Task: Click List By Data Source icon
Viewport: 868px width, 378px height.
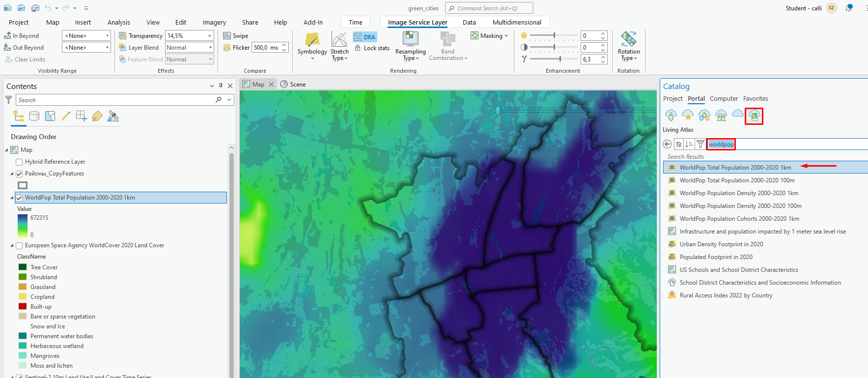Action: tap(34, 116)
